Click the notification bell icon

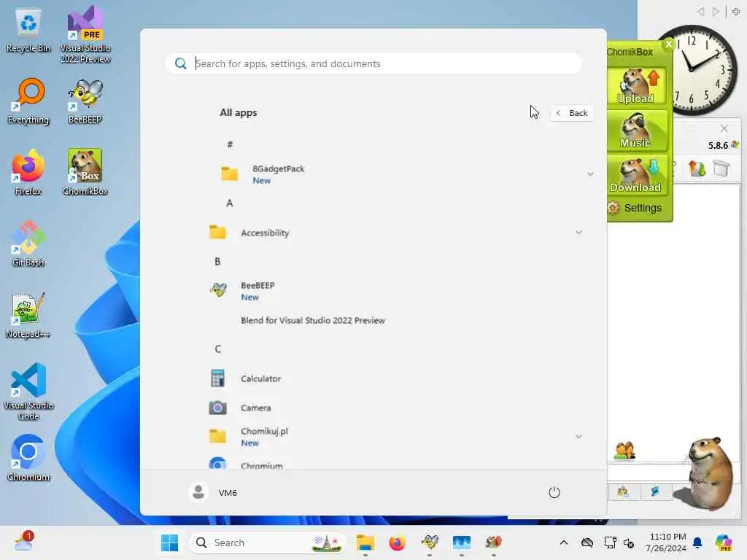point(697,542)
